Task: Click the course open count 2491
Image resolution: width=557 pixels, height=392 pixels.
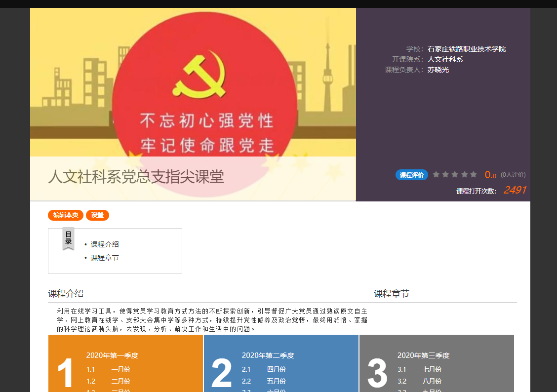Action: tap(515, 190)
